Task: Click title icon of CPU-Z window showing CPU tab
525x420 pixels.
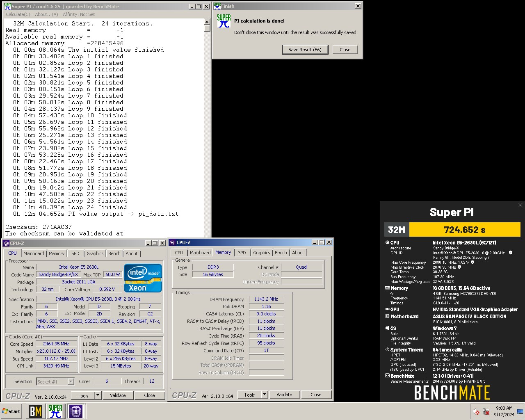Action: click(6, 243)
